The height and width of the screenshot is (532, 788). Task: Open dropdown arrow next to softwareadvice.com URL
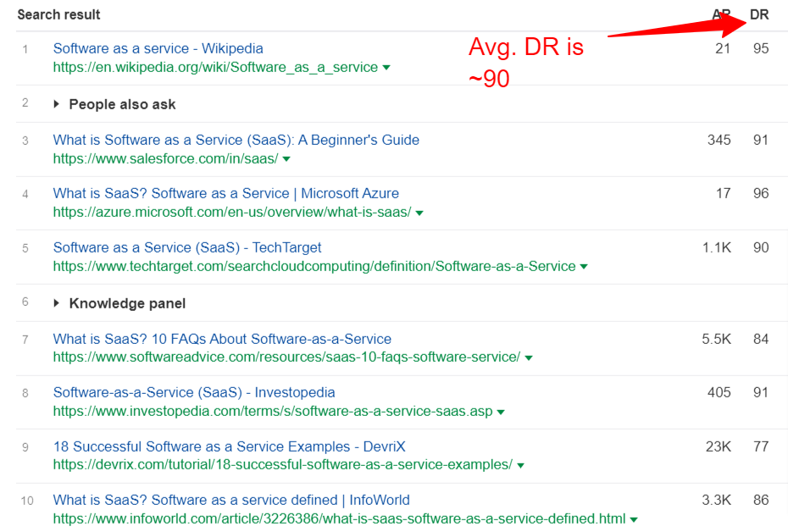pyautogui.click(x=529, y=358)
